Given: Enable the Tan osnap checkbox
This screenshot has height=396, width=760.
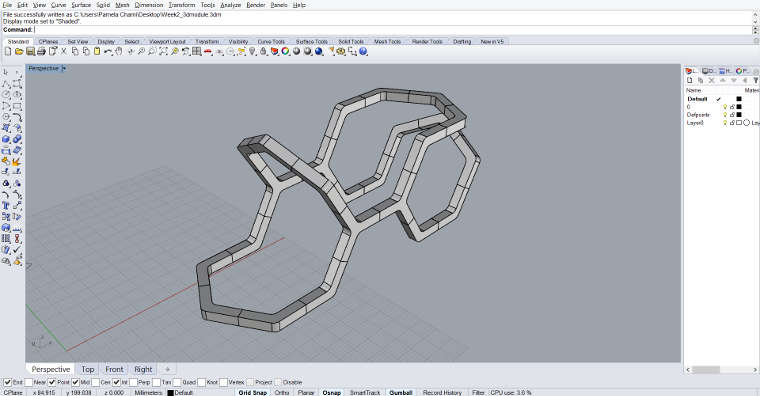Looking at the screenshot, I should [x=156, y=382].
